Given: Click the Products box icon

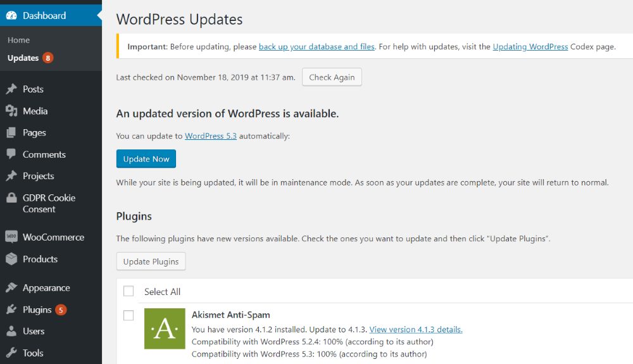Looking at the screenshot, I should (11, 259).
